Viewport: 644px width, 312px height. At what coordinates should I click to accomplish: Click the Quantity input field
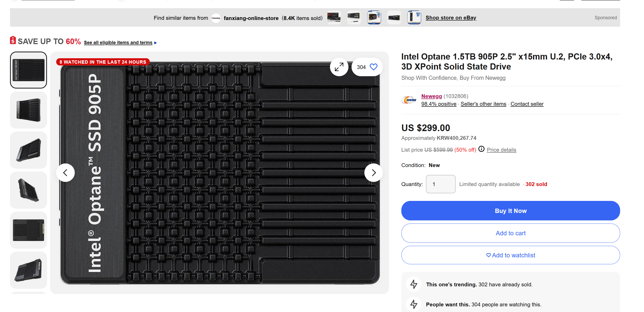[441, 184]
